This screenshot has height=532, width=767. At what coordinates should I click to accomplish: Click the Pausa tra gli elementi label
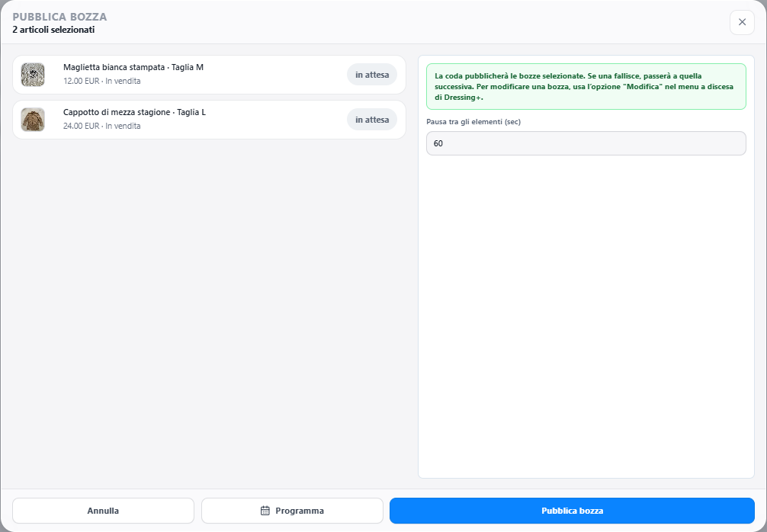click(x=473, y=122)
